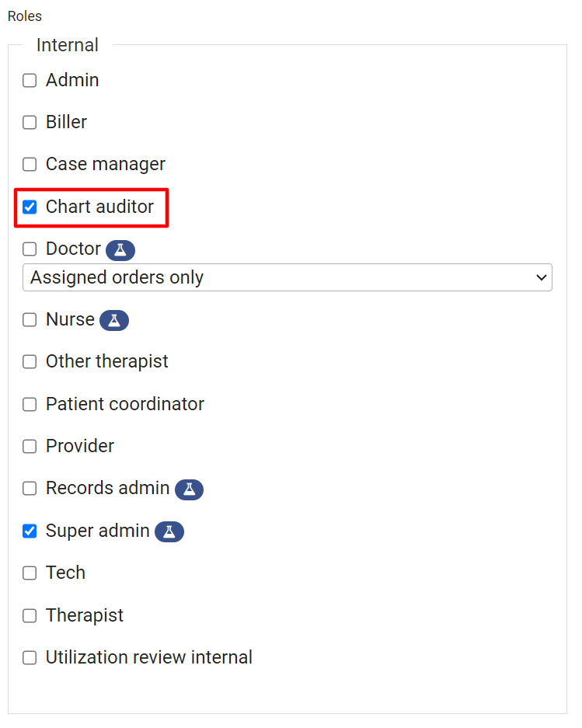
Task: Open the Assigned orders only dropdown
Action: (x=287, y=277)
